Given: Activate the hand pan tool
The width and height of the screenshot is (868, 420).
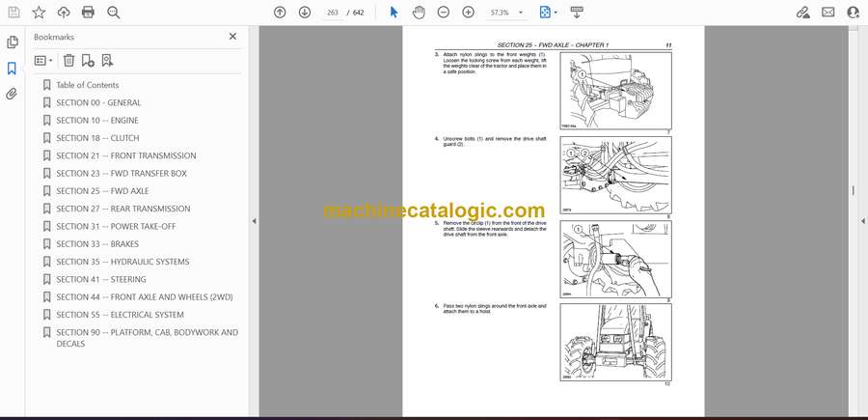Looking at the screenshot, I should tap(420, 13).
